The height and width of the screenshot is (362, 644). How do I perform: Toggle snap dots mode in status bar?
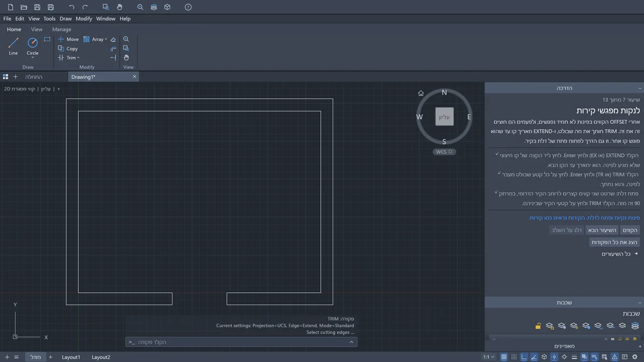[514, 357]
